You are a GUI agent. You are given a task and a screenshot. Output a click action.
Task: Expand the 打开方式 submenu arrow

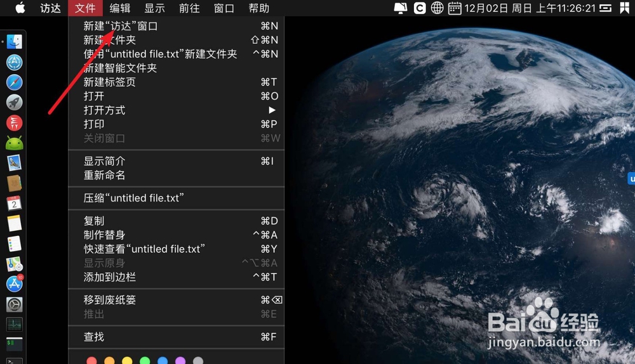coord(272,110)
